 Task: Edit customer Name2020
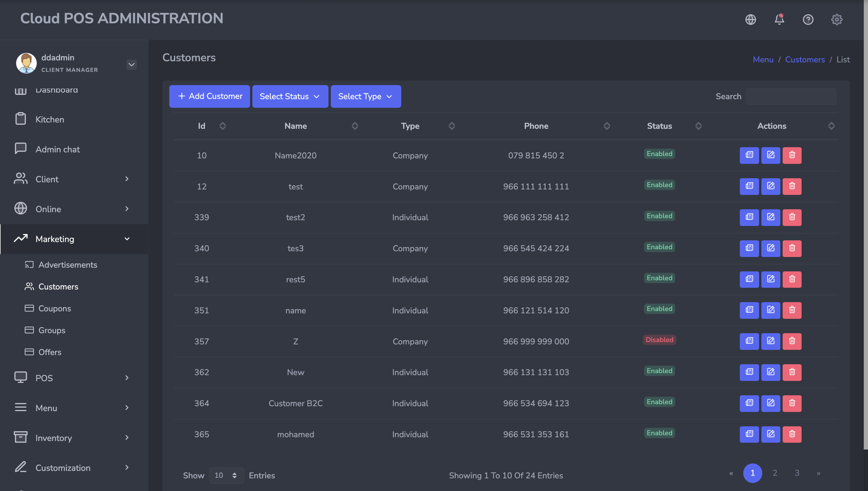point(770,155)
